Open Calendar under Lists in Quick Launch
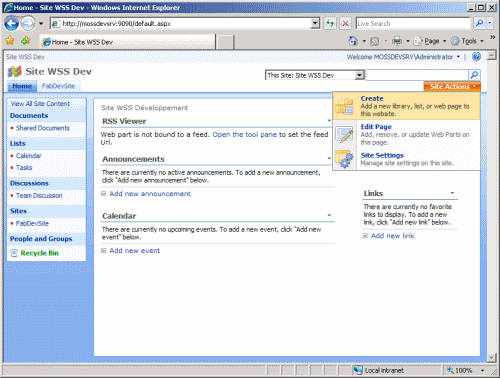Image resolution: width=500 pixels, height=378 pixels. point(29,156)
